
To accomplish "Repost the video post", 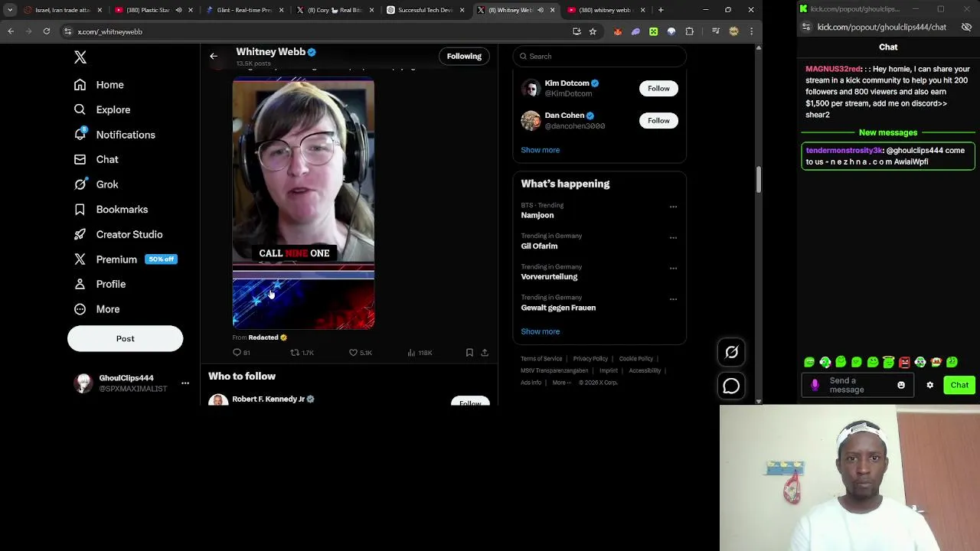I will 295,353.
